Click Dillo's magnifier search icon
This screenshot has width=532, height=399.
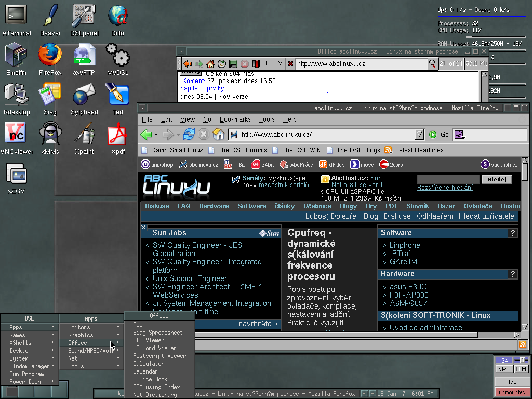(x=432, y=64)
